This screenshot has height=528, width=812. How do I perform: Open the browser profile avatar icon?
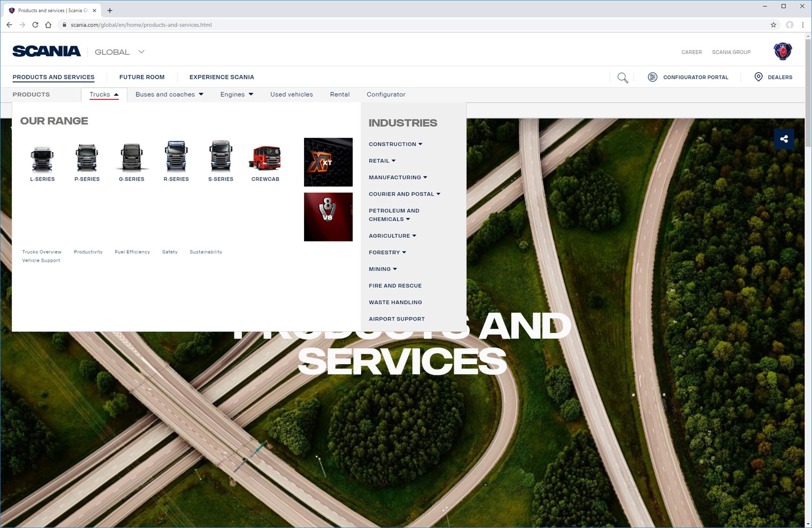pyautogui.click(x=790, y=25)
